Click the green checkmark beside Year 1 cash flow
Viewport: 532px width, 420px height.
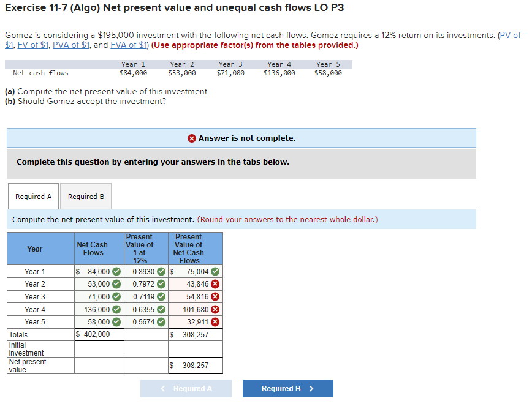click(x=116, y=271)
